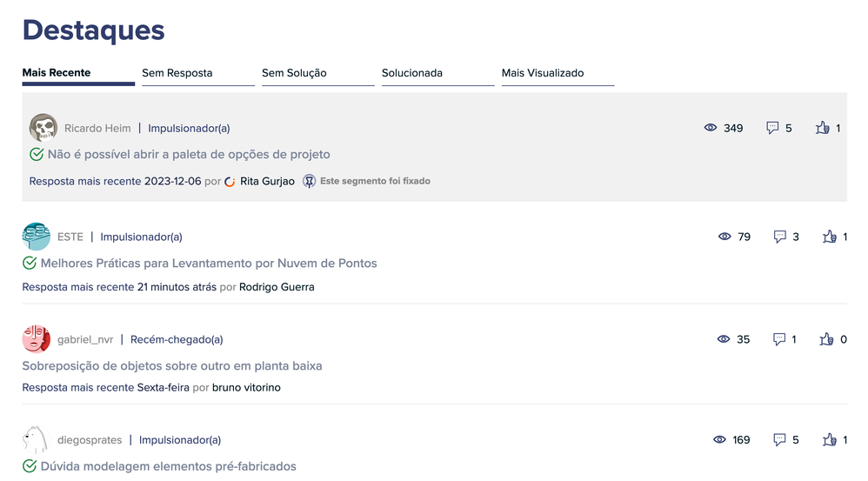Click diegosprates' polar bear avatar
868x481 pixels.
(36, 440)
